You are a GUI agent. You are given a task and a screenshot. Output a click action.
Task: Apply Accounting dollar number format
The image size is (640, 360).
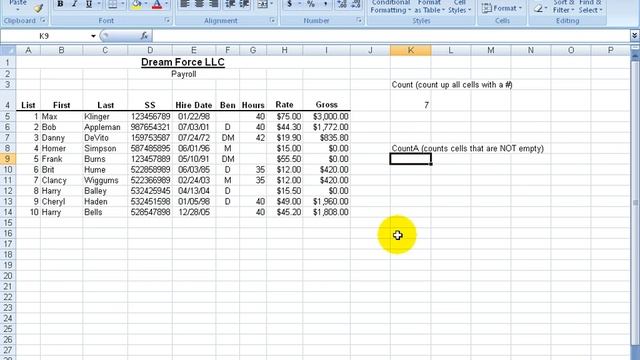coord(289,4)
